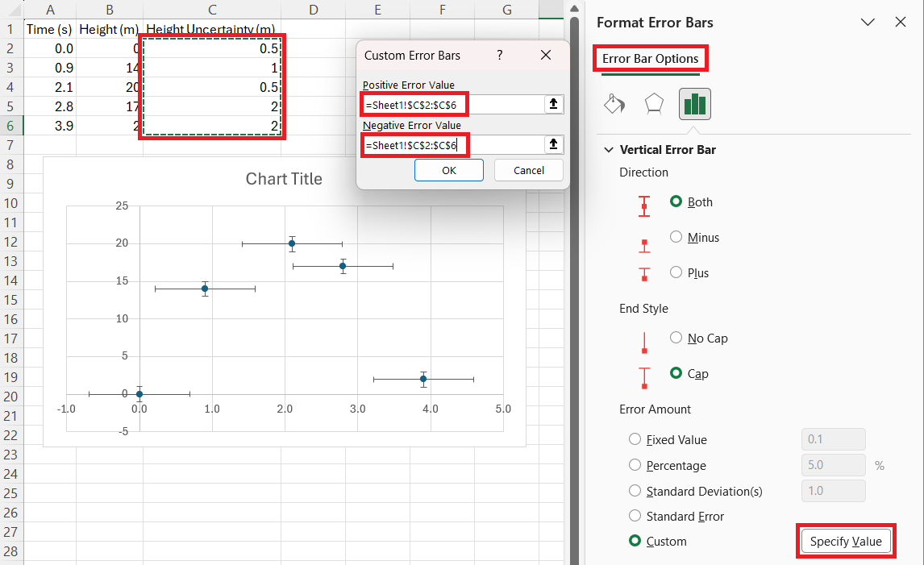The image size is (924, 565).
Task: Click vertical axis label 25
Action: 122,206
